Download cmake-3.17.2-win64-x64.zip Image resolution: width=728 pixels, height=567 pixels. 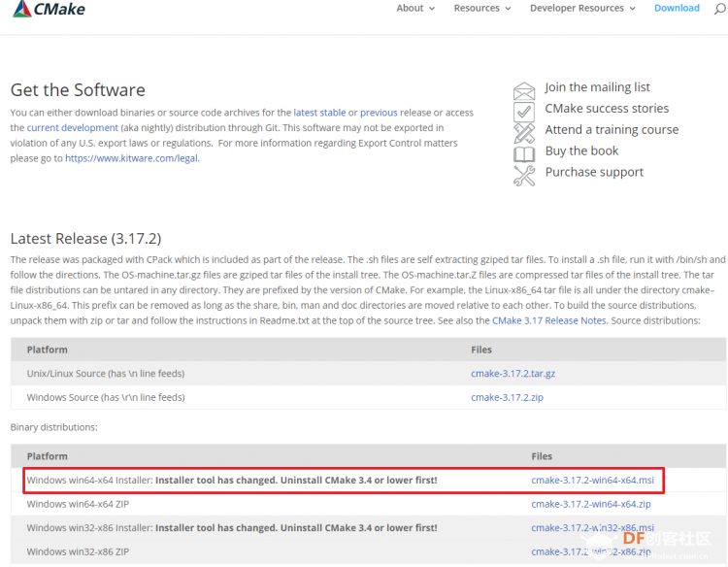pyautogui.click(x=591, y=504)
